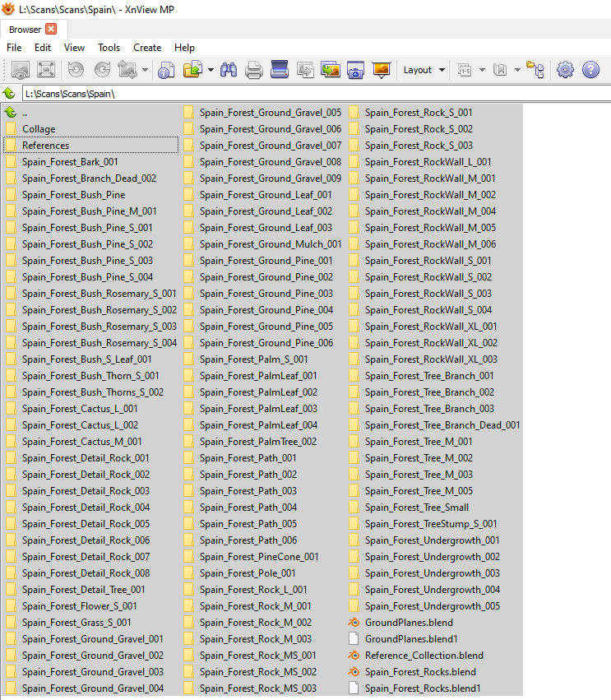
Task: Open the Help menu
Action: click(x=184, y=48)
